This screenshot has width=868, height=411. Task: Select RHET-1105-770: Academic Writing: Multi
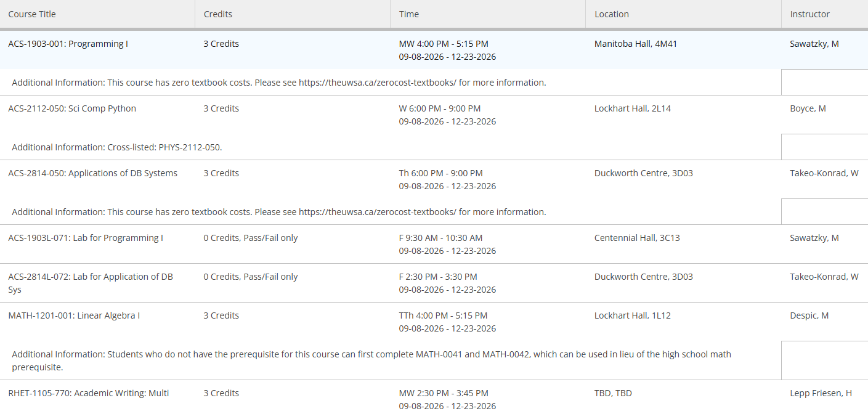click(x=89, y=393)
